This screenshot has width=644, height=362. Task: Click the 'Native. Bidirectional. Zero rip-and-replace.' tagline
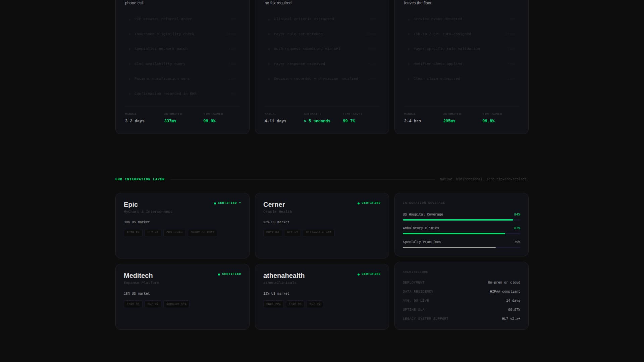[x=484, y=179]
